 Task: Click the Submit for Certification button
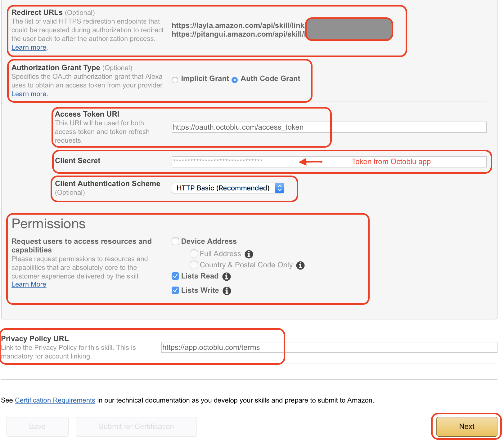coord(136,426)
